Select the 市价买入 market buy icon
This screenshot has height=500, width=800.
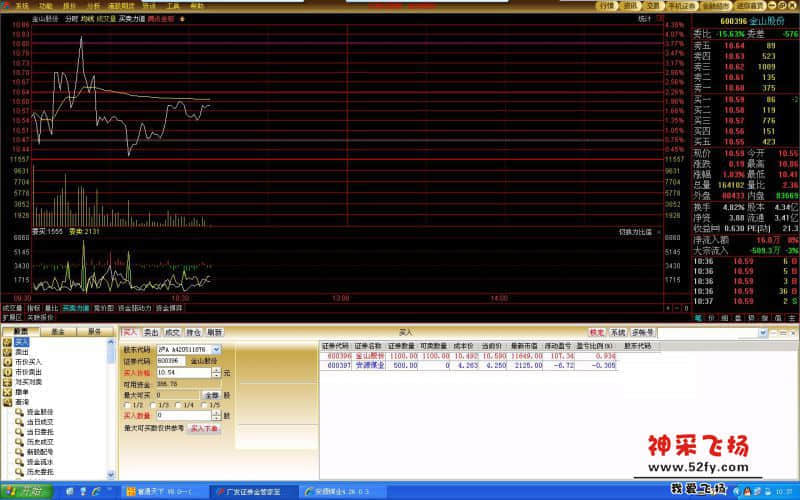pyautogui.click(x=9, y=362)
